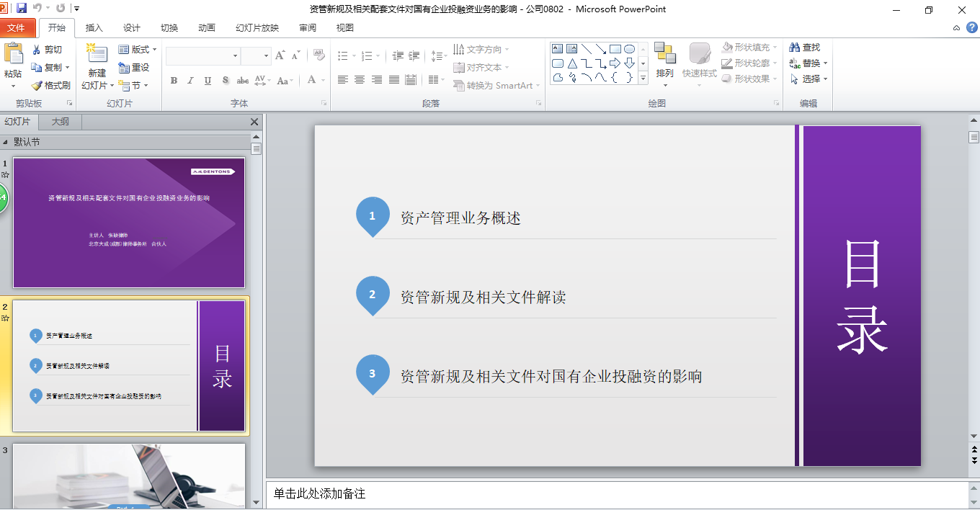Click the Find (查找) binoculars icon
The height and width of the screenshot is (510, 980).
(x=795, y=48)
